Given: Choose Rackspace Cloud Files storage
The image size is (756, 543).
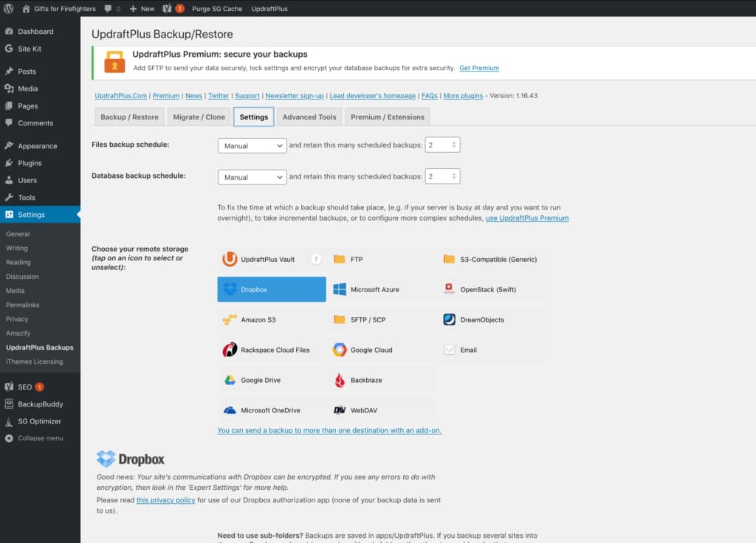Looking at the screenshot, I should pos(271,349).
